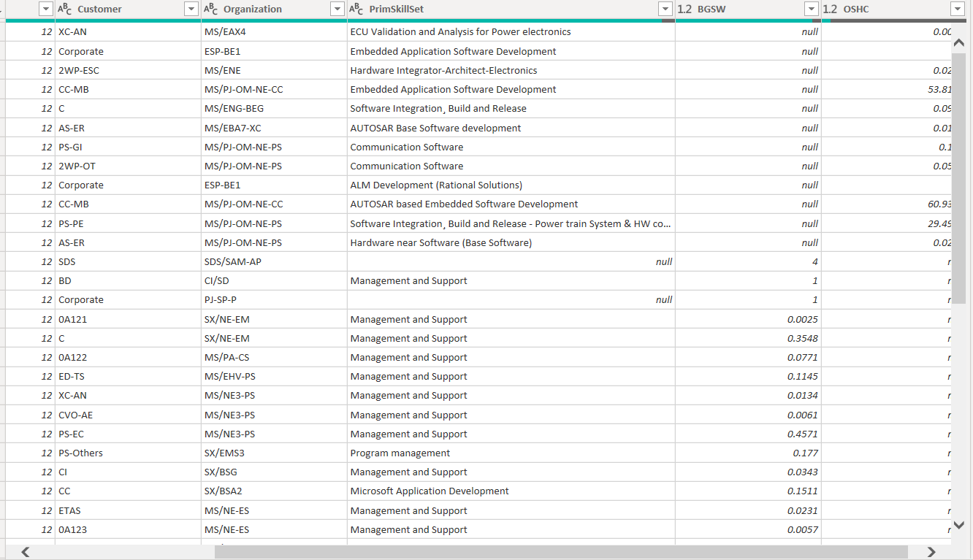
Task: Click the text type icon on PrimSkillSet column
Action: click(356, 9)
